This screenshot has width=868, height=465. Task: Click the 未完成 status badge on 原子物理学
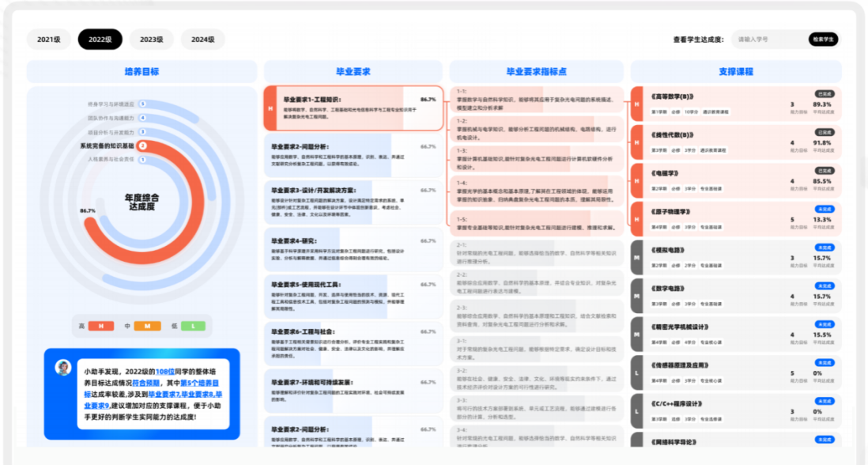click(825, 209)
